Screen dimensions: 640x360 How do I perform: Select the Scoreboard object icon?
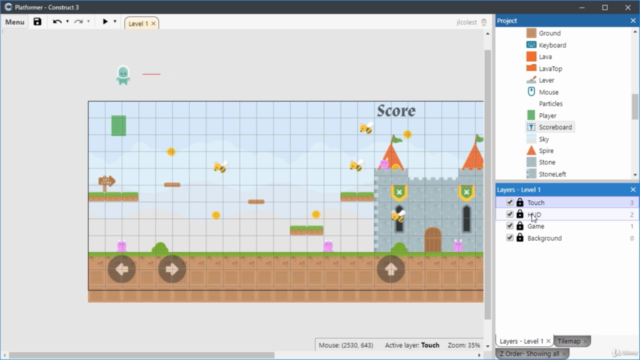(x=531, y=127)
